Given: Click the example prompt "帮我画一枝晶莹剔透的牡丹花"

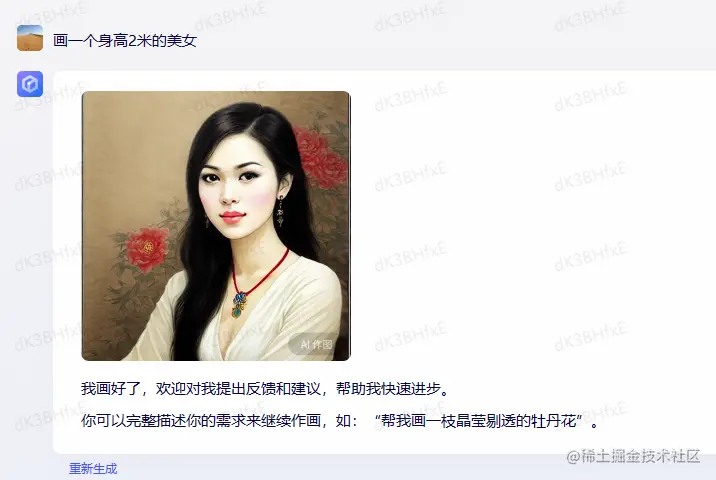Looking at the screenshot, I should tap(479, 421).
